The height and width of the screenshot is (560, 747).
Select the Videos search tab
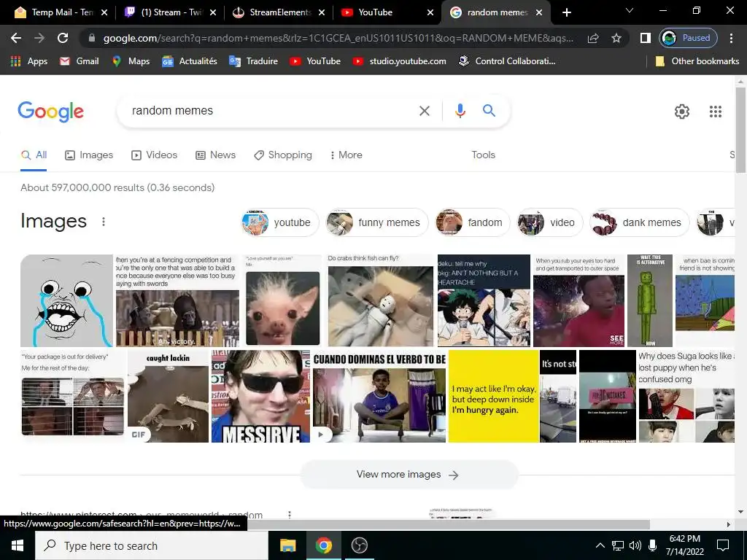155,155
